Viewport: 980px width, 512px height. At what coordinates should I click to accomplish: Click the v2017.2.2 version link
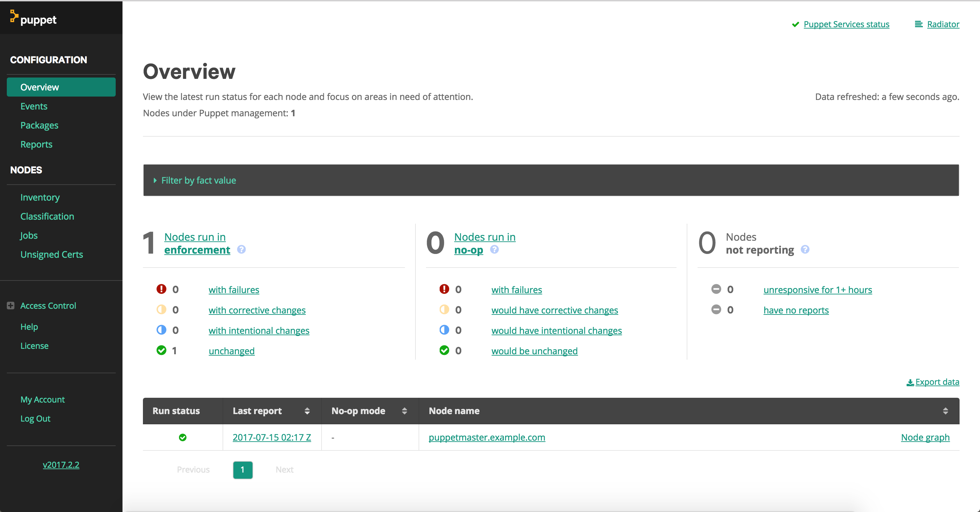pyautogui.click(x=61, y=465)
